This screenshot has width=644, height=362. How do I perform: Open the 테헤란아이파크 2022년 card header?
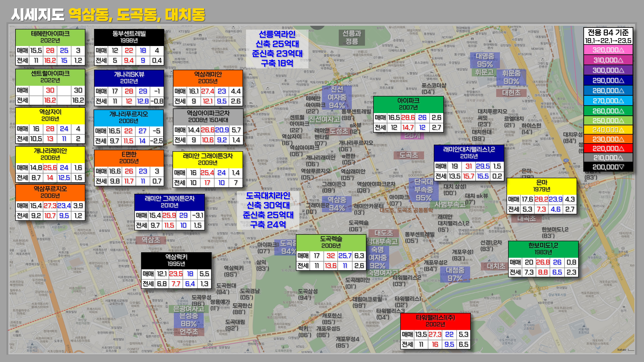click(50, 37)
